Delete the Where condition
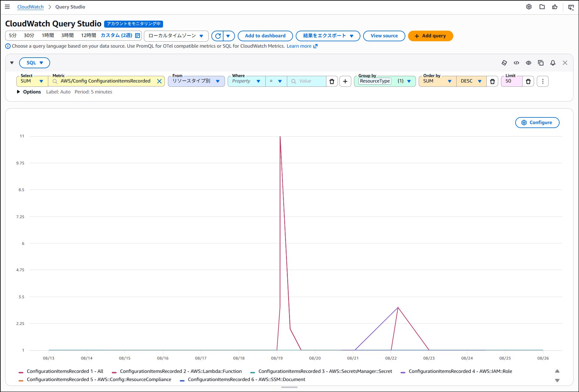 [332, 81]
